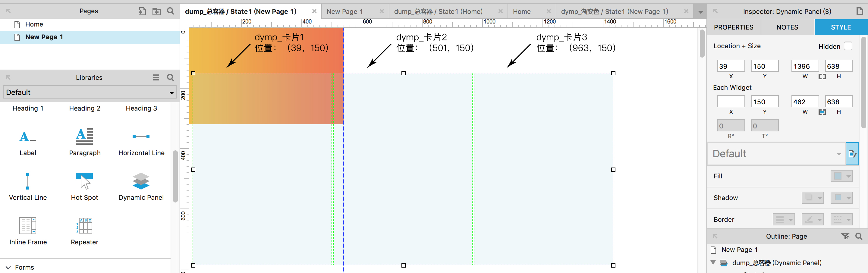Open search in the Pages panel
868x273 pixels.
point(171,11)
